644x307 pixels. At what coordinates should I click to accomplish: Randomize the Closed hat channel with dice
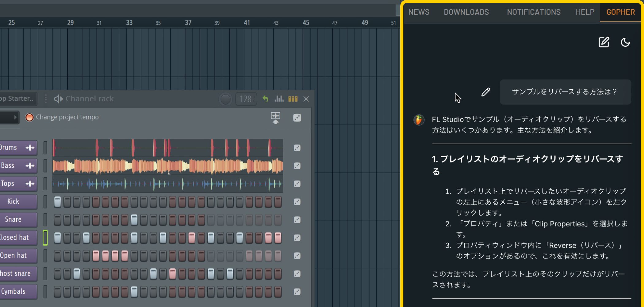pyautogui.click(x=297, y=238)
